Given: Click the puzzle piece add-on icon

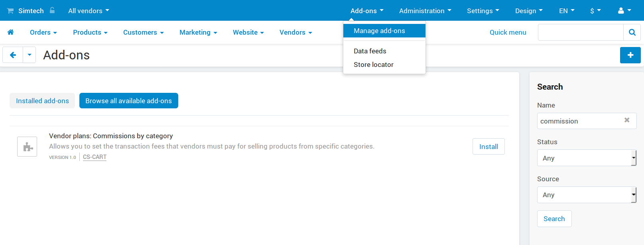Looking at the screenshot, I should point(27,147).
